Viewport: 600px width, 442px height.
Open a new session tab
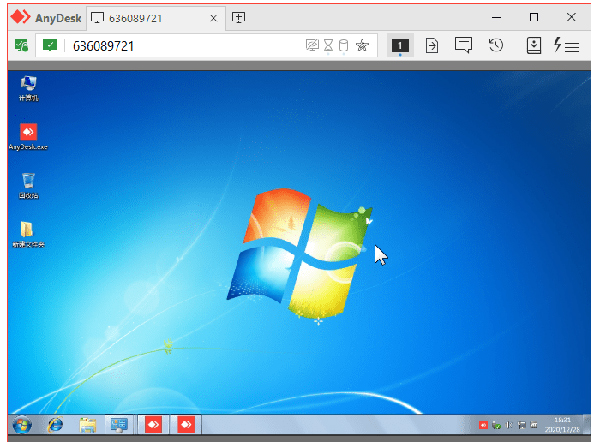coord(239,17)
